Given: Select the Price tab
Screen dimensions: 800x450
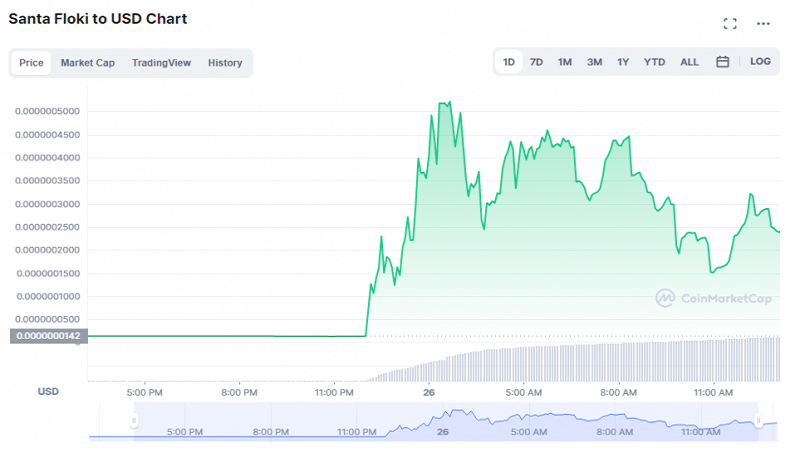Looking at the screenshot, I should (x=31, y=63).
